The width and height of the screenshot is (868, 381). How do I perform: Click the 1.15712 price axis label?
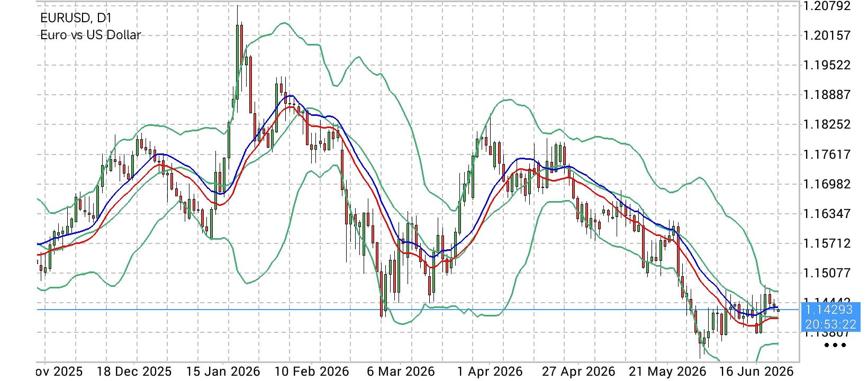pos(827,243)
